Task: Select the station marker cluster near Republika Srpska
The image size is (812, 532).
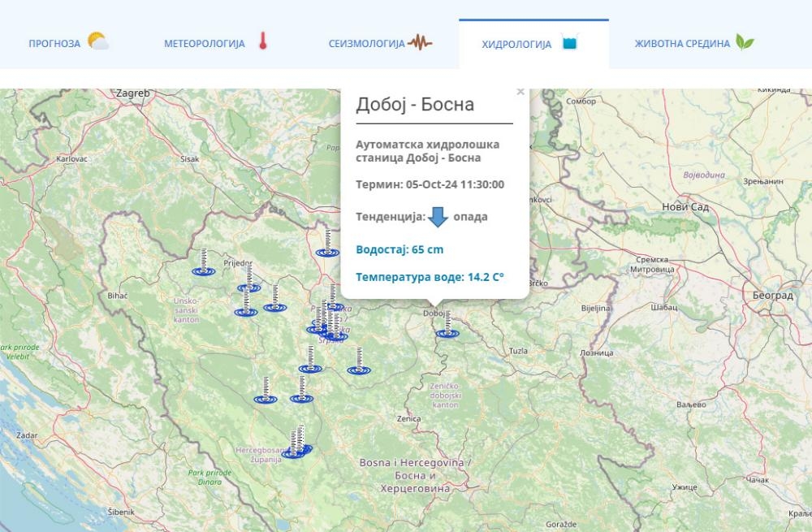Action: pos(326,328)
